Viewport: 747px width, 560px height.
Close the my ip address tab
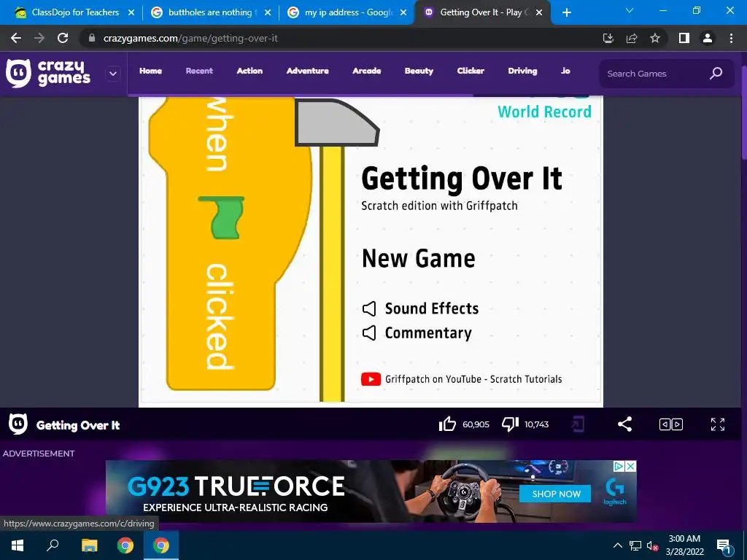pyautogui.click(x=403, y=12)
